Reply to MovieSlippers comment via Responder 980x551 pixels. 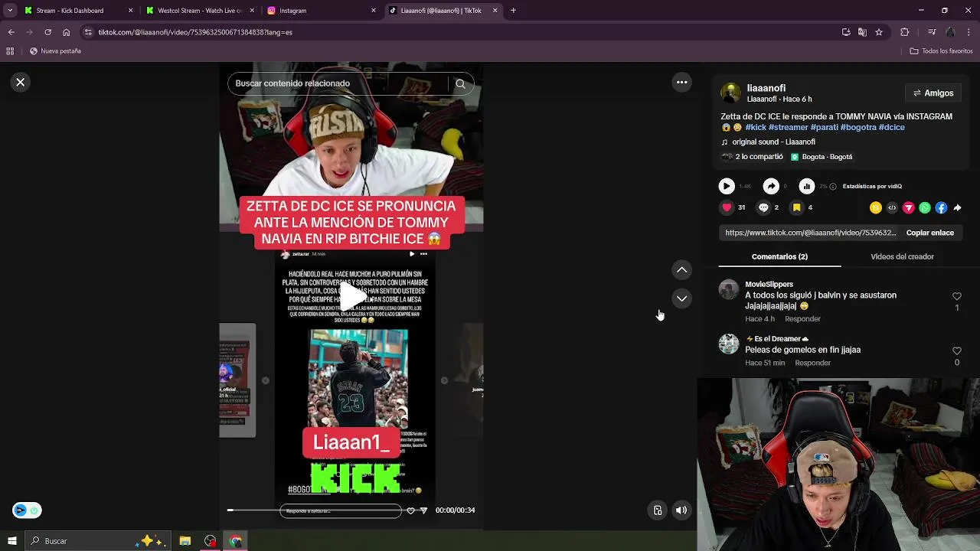tap(802, 318)
